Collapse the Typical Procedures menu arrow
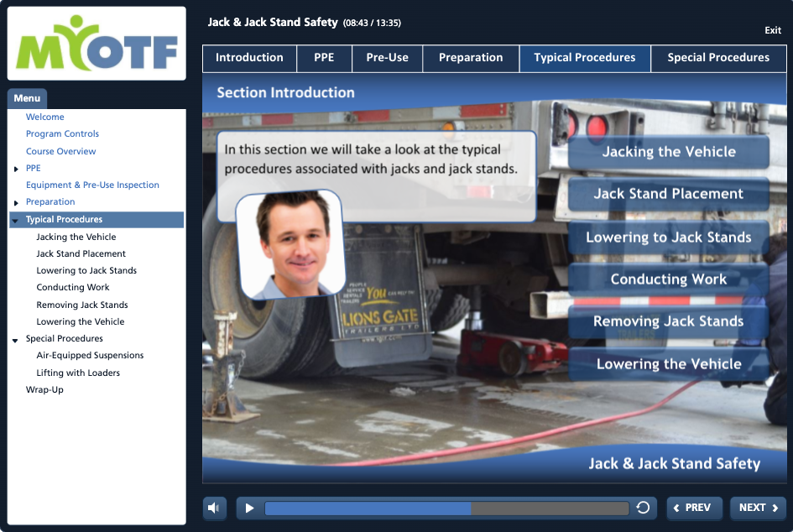Viewport: 793px width, 532px height. click(15, 221)
